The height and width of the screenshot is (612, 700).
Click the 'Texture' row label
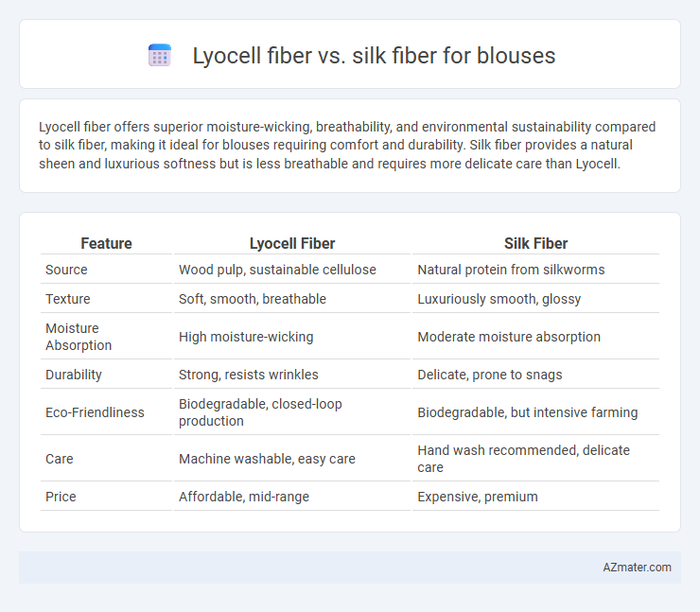tap(68, 299)
